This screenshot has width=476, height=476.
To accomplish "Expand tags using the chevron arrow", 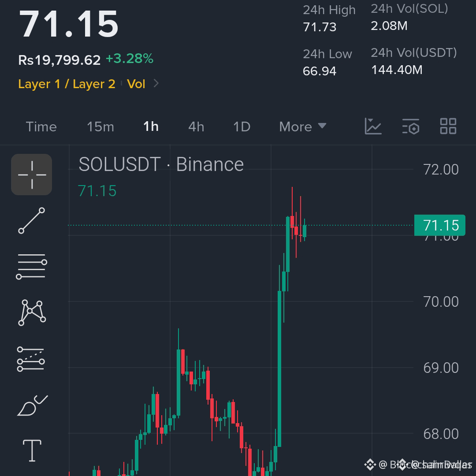I will [x=156, y=83].
